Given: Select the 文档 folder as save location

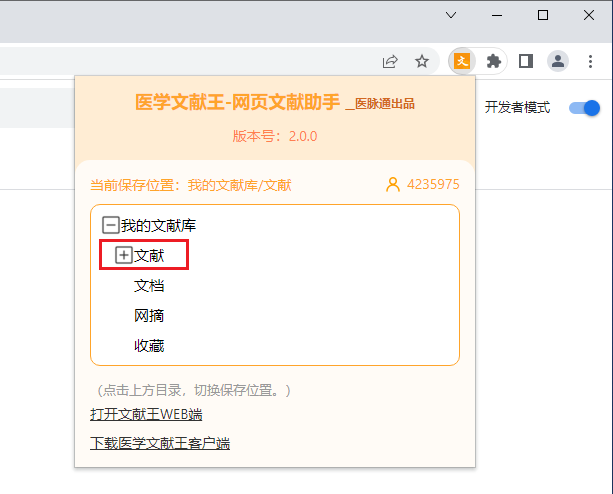Looking at the screenshot, I should [149, 286].
